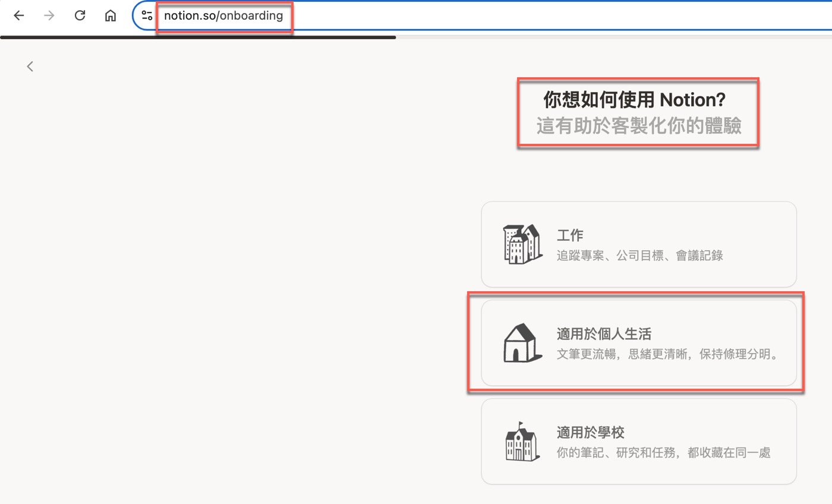Open the browser home page icon
The width and height of the screenshot is (832, 504).
tap(110, 16)
